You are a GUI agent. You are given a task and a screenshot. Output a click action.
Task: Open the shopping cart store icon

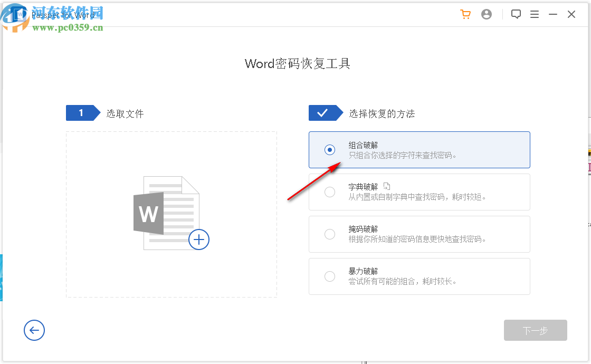point(465,14)
